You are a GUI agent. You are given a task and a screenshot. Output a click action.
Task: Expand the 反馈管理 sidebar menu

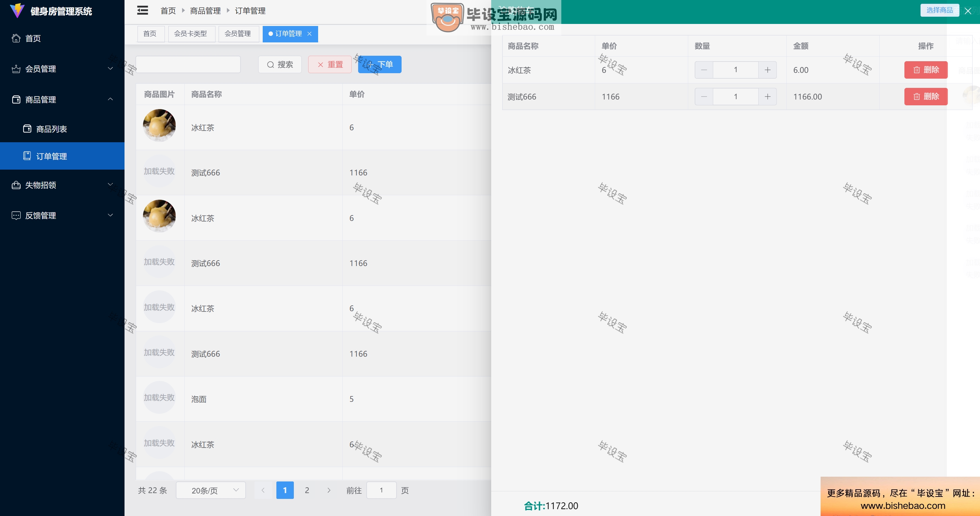click(62, 216)
